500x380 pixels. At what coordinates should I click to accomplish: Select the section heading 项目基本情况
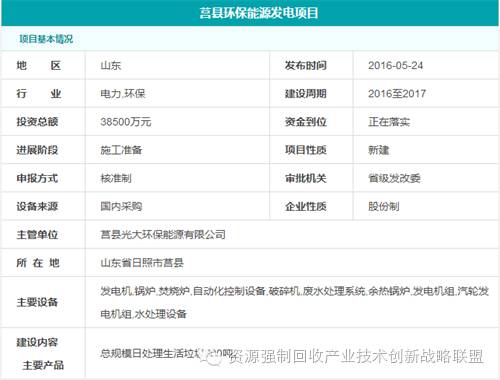(x=46, y=39)
